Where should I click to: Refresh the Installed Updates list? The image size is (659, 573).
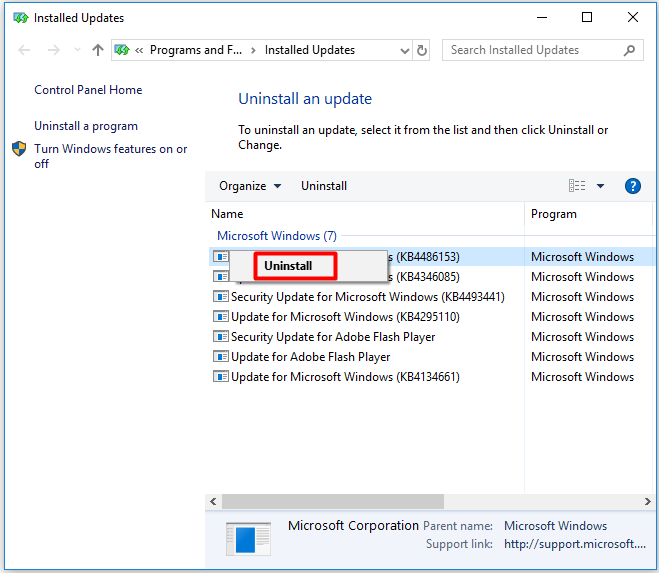point(422,50)
